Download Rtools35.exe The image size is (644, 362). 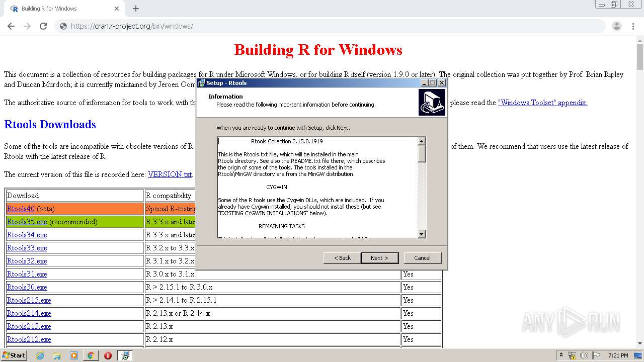[x=27, y=222]
